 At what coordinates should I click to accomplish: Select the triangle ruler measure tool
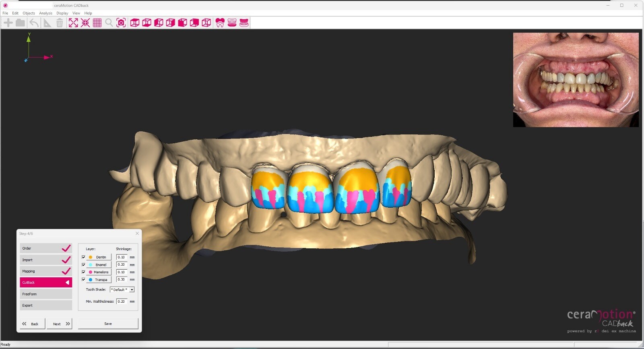[x=47, y=23]
